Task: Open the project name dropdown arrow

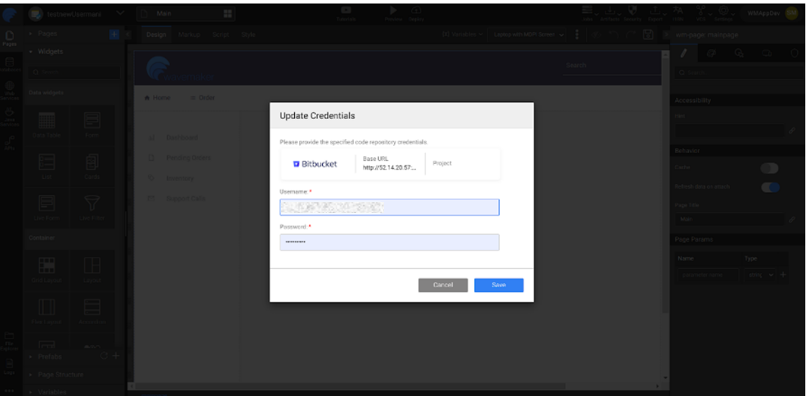Action: [x=120, y=14]
